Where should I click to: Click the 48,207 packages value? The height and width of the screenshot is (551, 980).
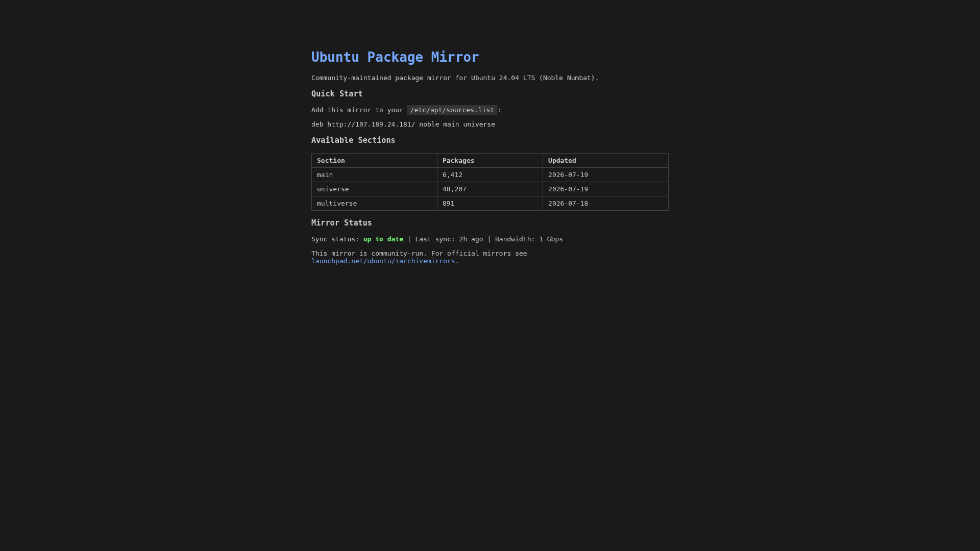click(454, 189)
